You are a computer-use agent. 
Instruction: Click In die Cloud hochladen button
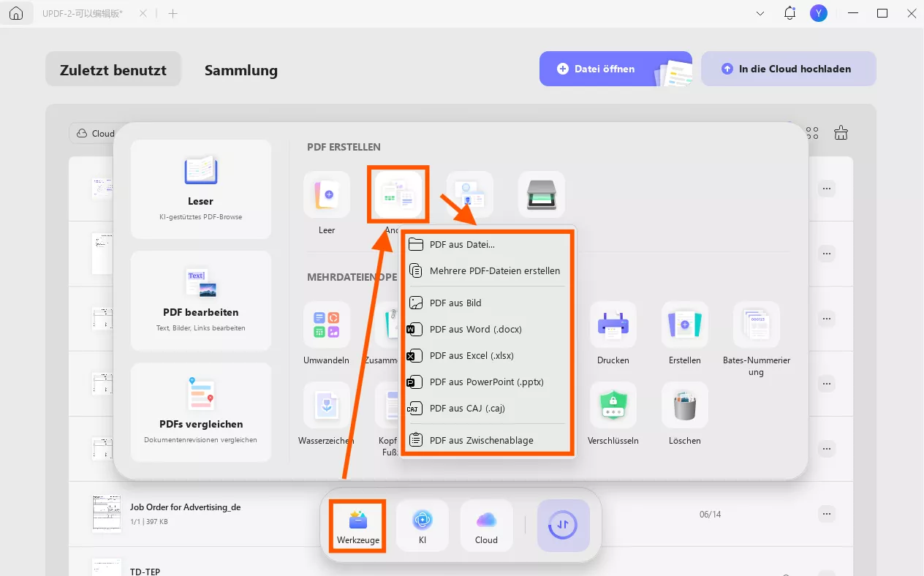(x=789, y=69)
